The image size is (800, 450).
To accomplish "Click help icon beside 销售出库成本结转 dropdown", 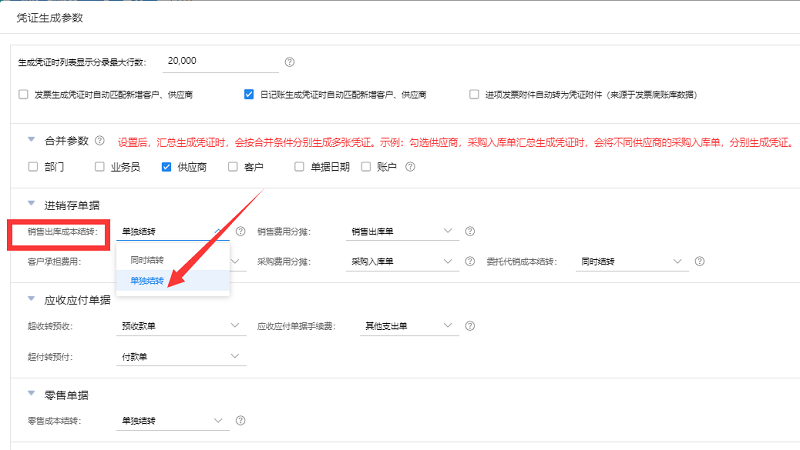I will click(240, 232).
